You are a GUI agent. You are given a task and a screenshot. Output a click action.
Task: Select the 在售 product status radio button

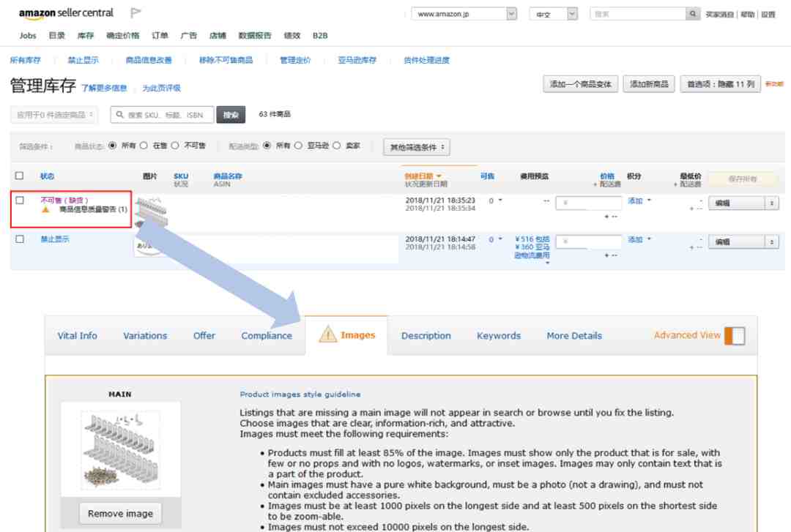pos(144,146)
